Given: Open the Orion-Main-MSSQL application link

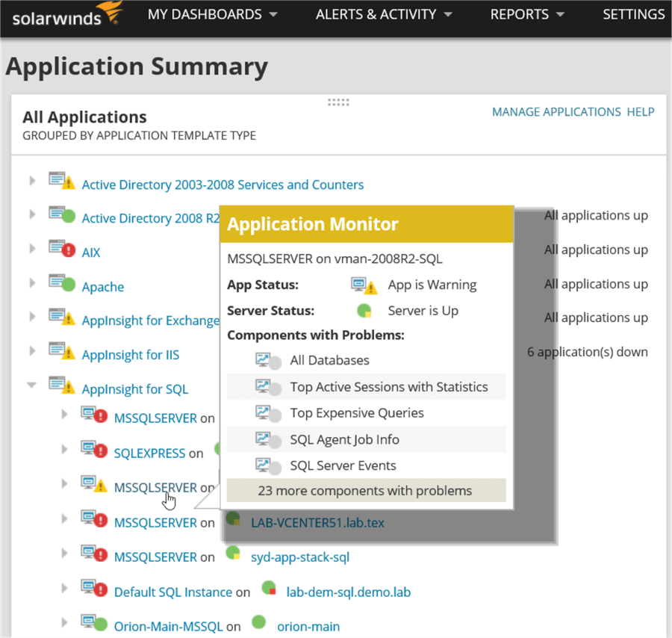Looking at the screenshot, I should (169, 627).
